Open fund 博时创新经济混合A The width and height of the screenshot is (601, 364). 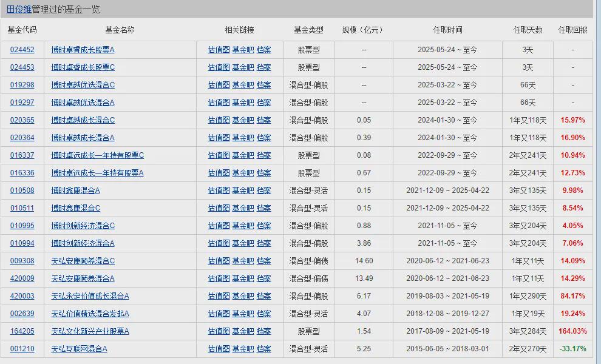[83, 243]
